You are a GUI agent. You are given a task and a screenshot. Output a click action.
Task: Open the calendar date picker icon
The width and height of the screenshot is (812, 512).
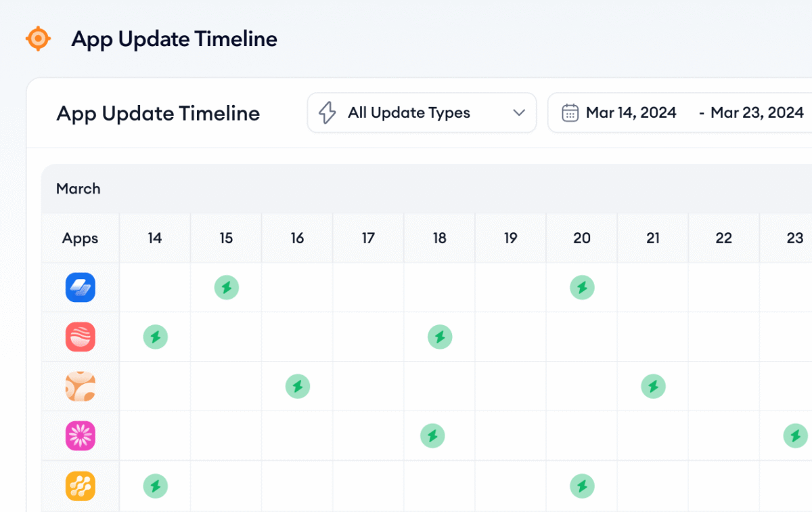pos(570,113)
